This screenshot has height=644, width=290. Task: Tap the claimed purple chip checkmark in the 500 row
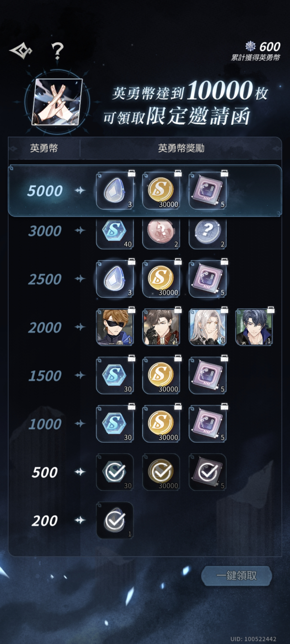[208, 472]
